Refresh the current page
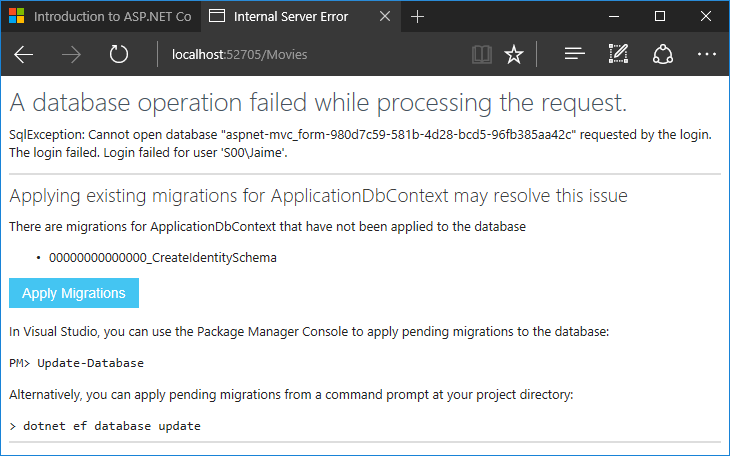Viewport: 730px width, 456px height. coord(119,54)
